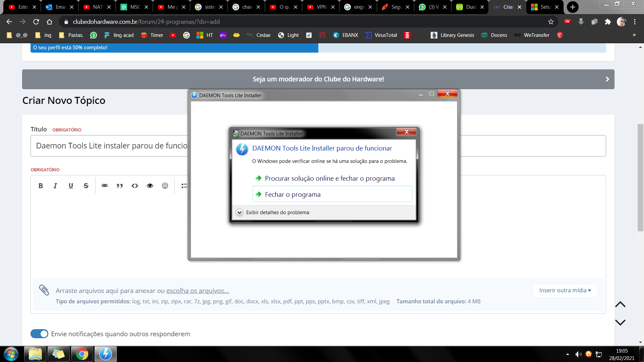Insert a bulleted list
The width and height of the screenshot is (644, 362).
(x=184, y=186)
